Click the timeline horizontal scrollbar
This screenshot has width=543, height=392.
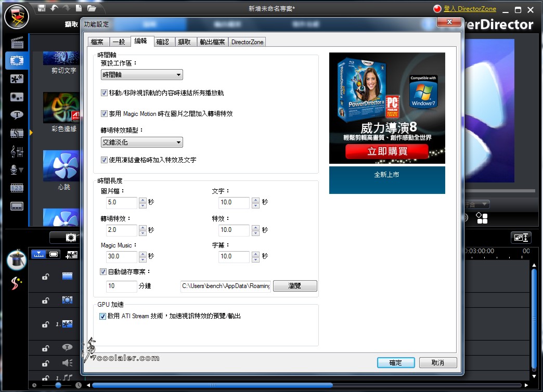212,385
